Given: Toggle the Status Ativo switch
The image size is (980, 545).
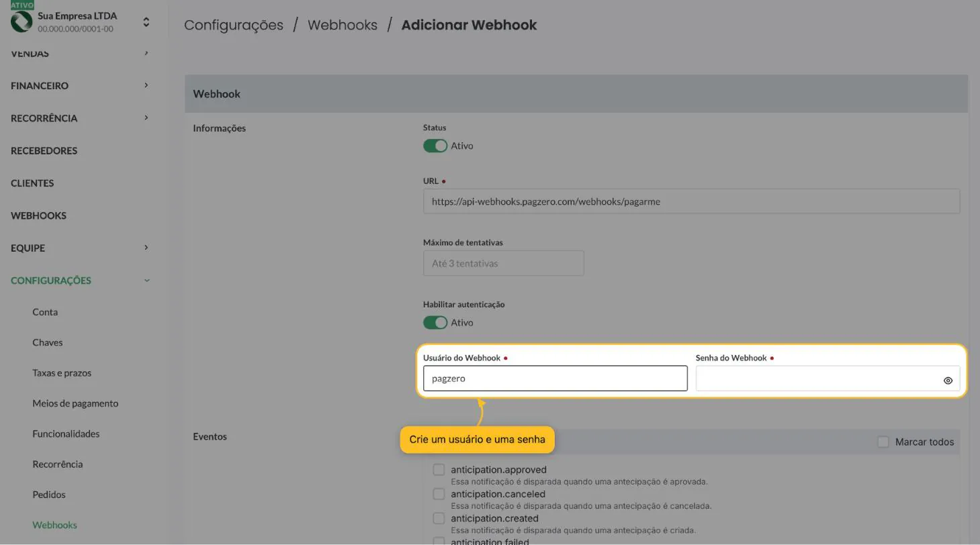Looking at the screenshot, I should tap(435, 146).
